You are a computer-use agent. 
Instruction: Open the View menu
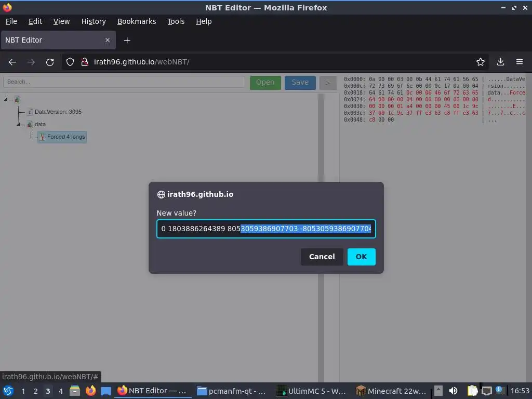[61, 21]
